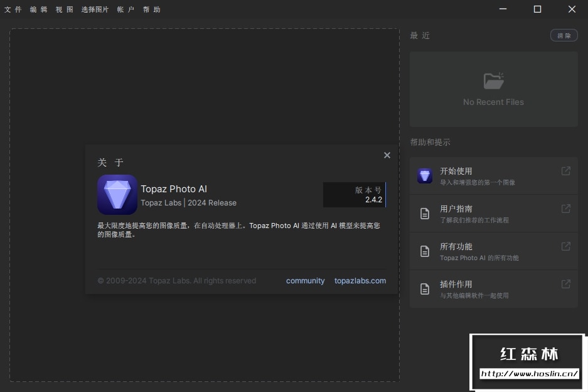Viewport: 588px width, 392px height.
Task: Click the open-folder icon above No Recent Files
Action: [x=493, y=81]
